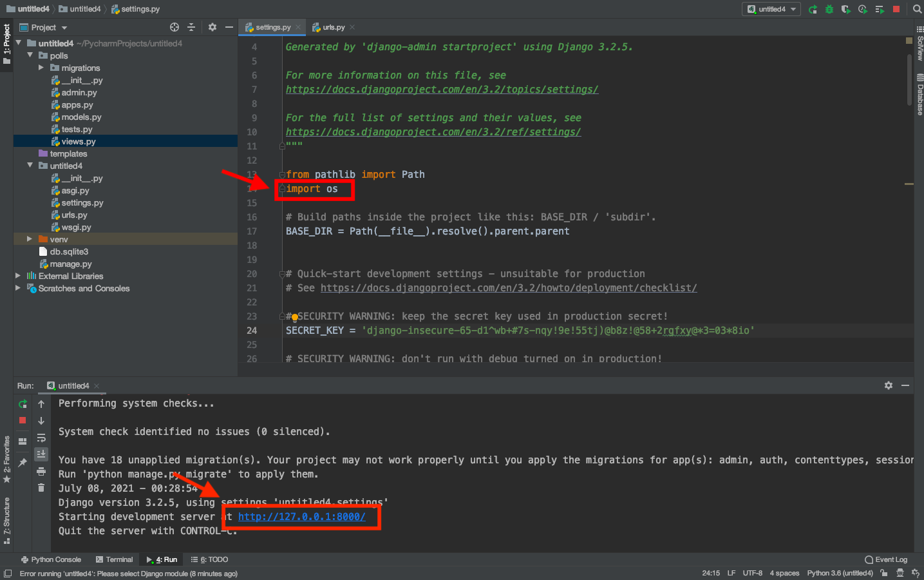Click Python 3.6 (untitled4) interpreter in status bar

point(840,573)
